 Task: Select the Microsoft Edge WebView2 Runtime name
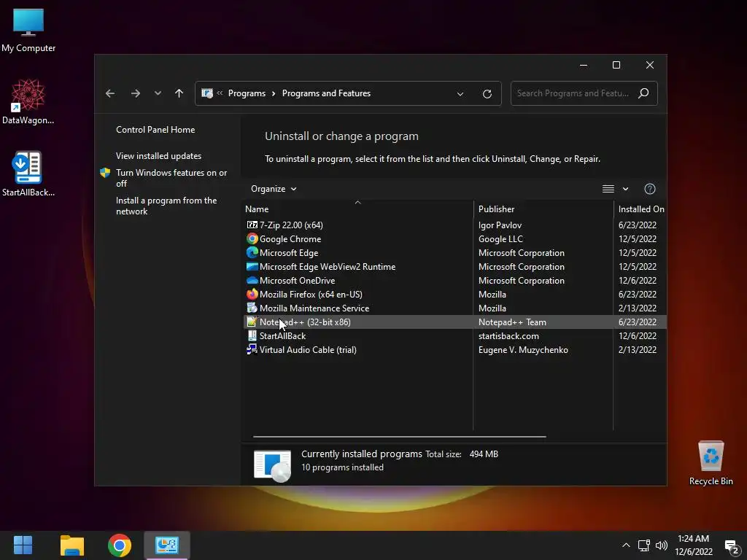[328, 266]
